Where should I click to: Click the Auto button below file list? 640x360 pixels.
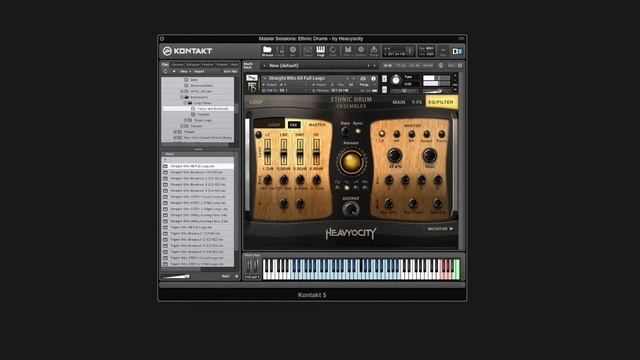[x=225, y=276]
